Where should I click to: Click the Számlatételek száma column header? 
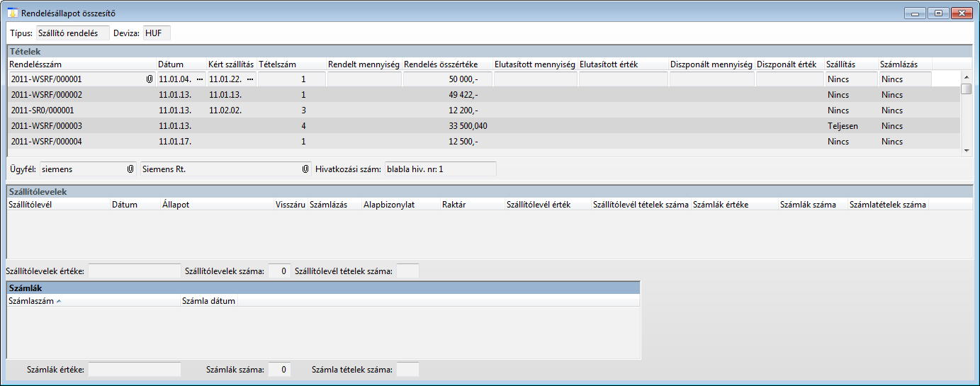point(888,205)
